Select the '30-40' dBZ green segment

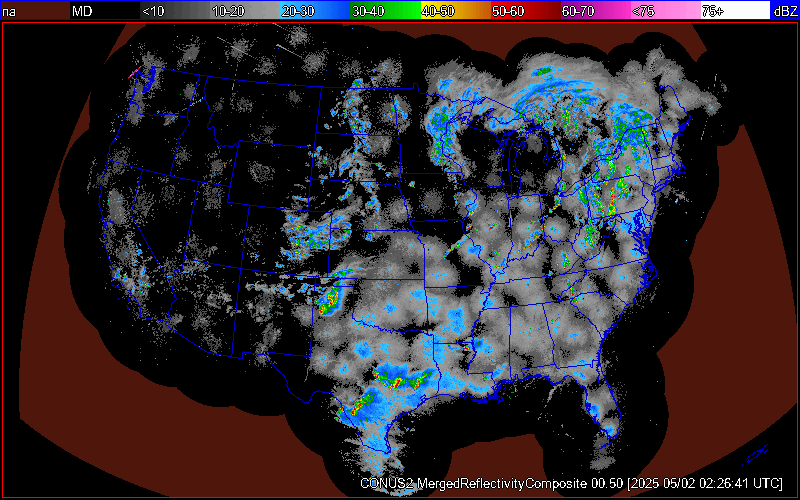385,10
